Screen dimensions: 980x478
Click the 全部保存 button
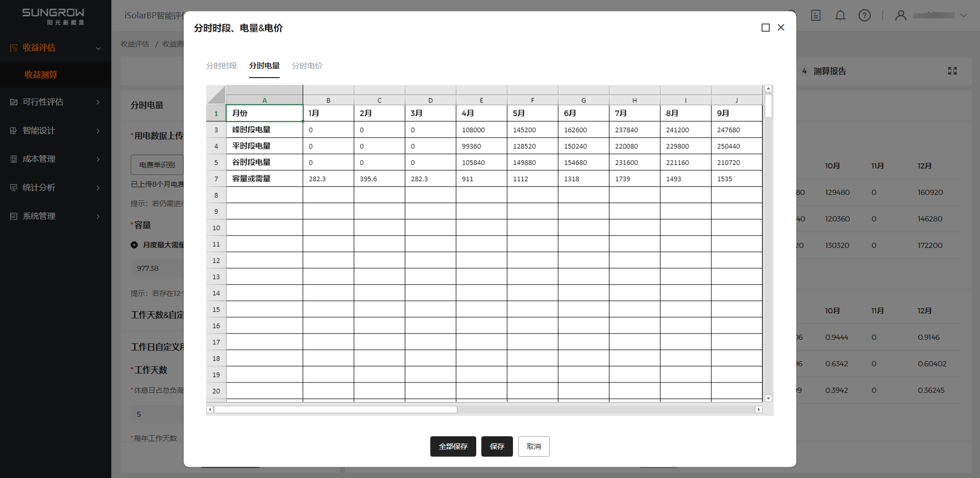point(453,446)
